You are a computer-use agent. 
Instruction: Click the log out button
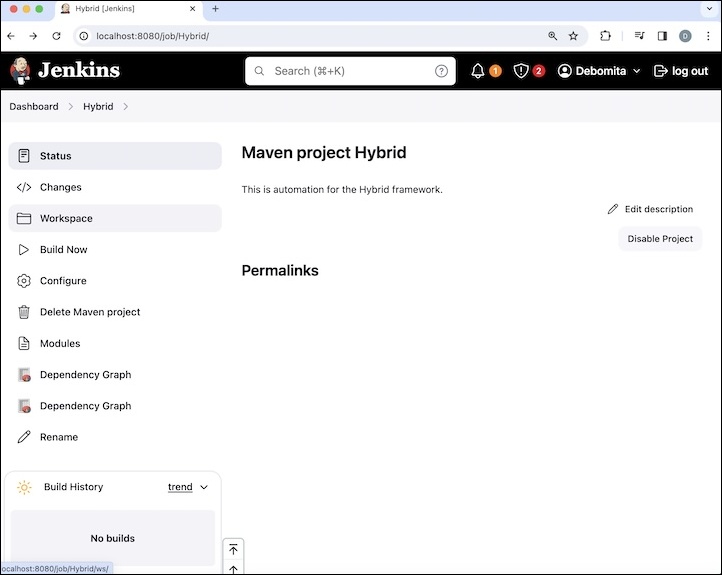(681, 71)
